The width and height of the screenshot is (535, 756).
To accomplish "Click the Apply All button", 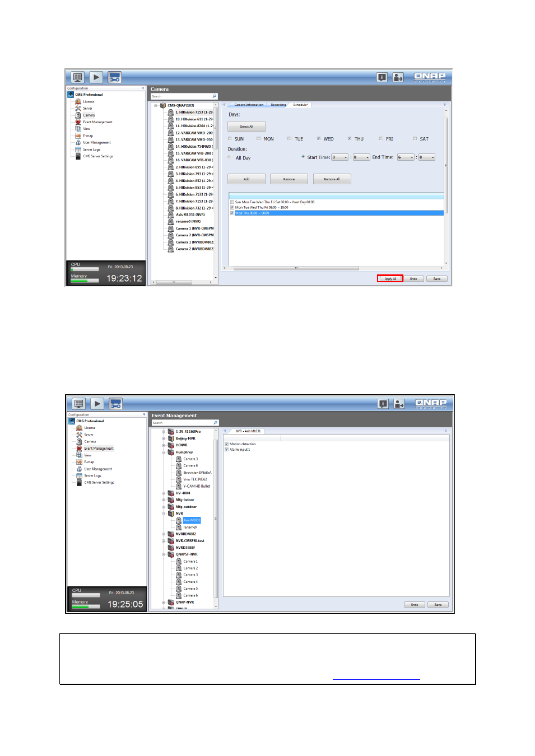I will click(390, 279).
